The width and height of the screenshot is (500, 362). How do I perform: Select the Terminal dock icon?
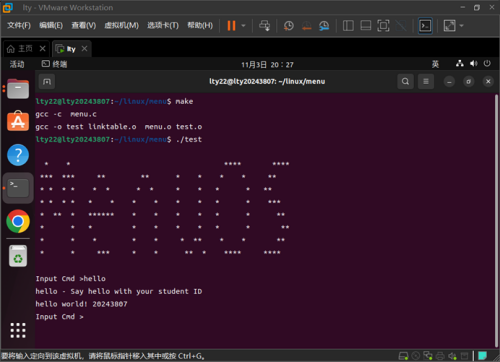pyautogui.click(x=18, y=188)
